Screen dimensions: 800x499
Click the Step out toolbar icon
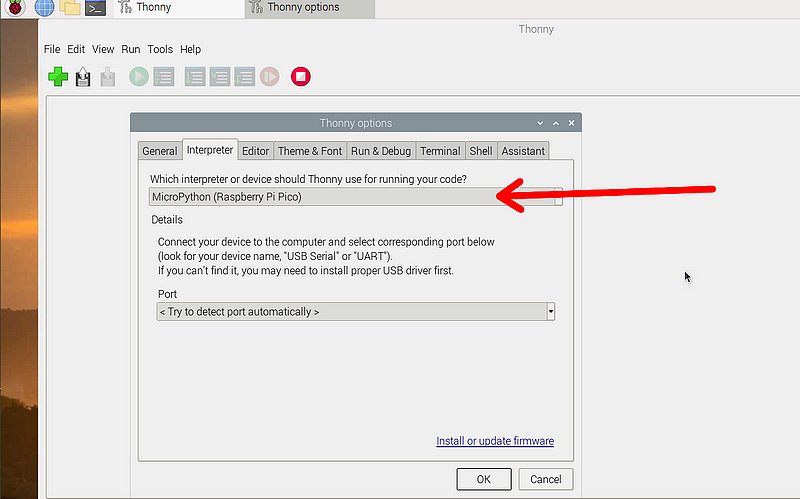coord(245,77)
